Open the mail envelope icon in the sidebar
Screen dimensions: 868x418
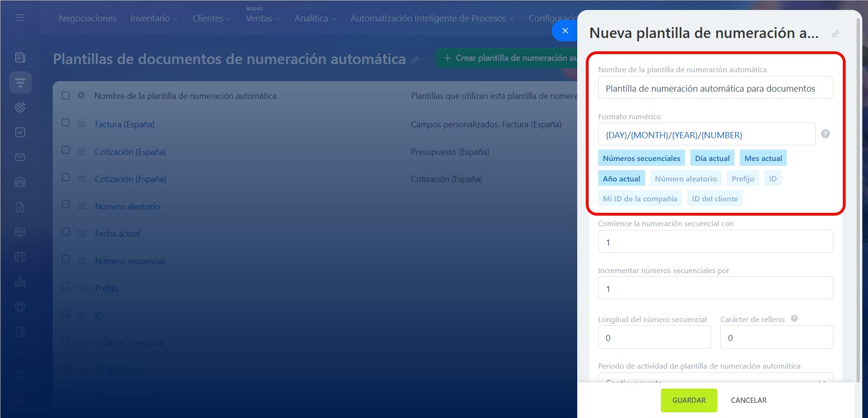[20, 157]
